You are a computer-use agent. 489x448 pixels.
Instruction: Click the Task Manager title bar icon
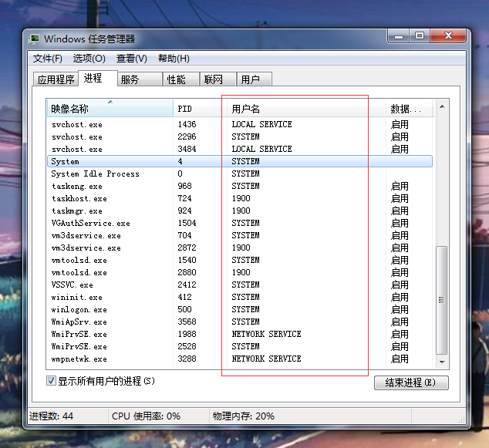click(x=34, y=39)
